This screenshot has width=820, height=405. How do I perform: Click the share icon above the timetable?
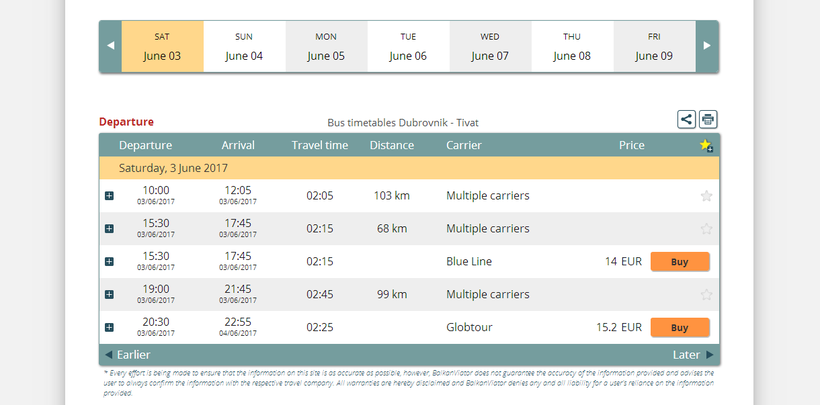coord(686,120)
